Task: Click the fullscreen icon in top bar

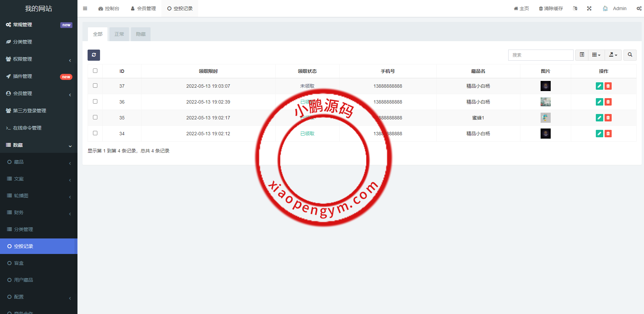Action: tap(589, 8)
